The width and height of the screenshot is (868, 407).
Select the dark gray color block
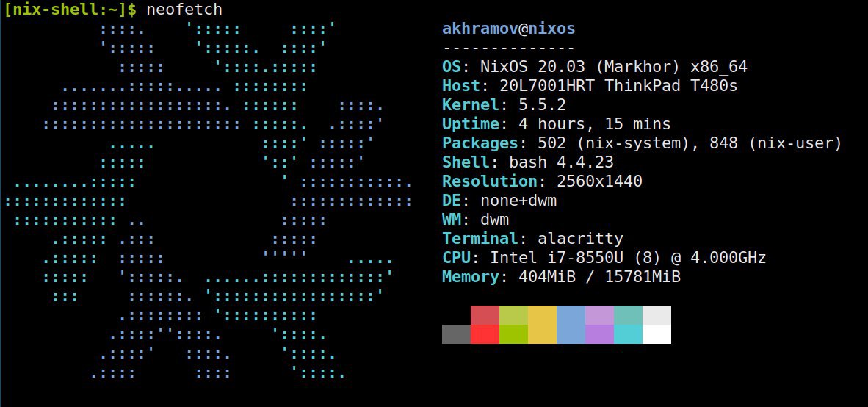[456, 334]
